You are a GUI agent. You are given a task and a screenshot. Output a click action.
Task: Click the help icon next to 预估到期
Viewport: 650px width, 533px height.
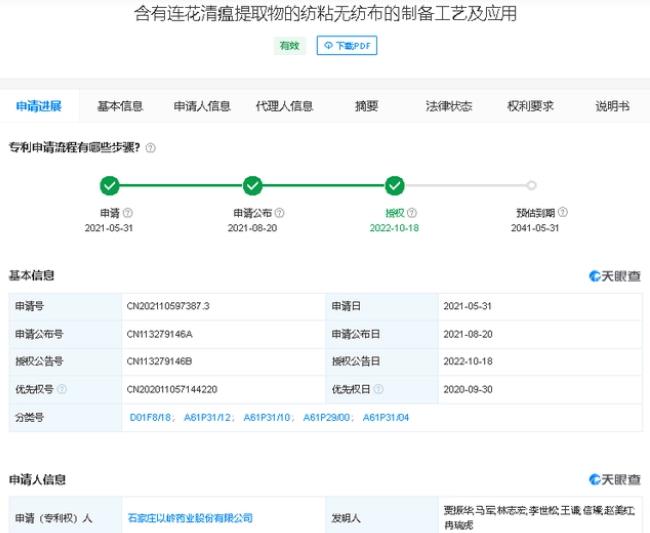[x=563, y=213]
